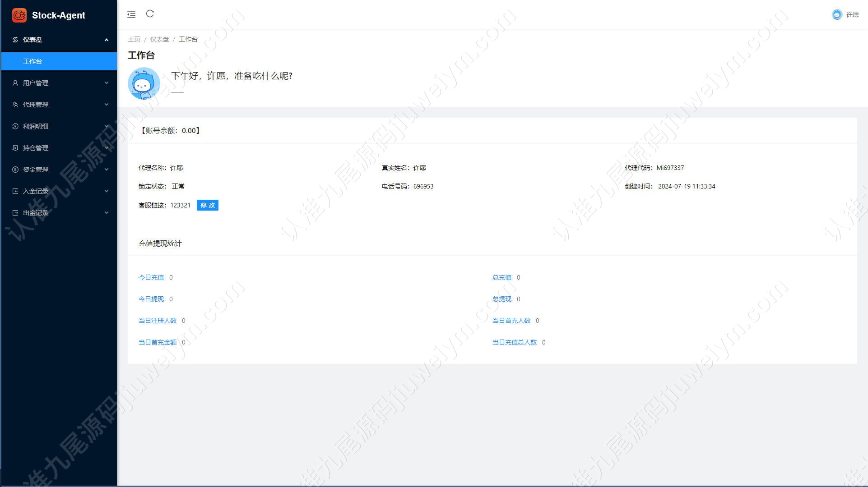Click the 利润明细 sidebar icon
The image size is (868, 487).
coord(15,126)
